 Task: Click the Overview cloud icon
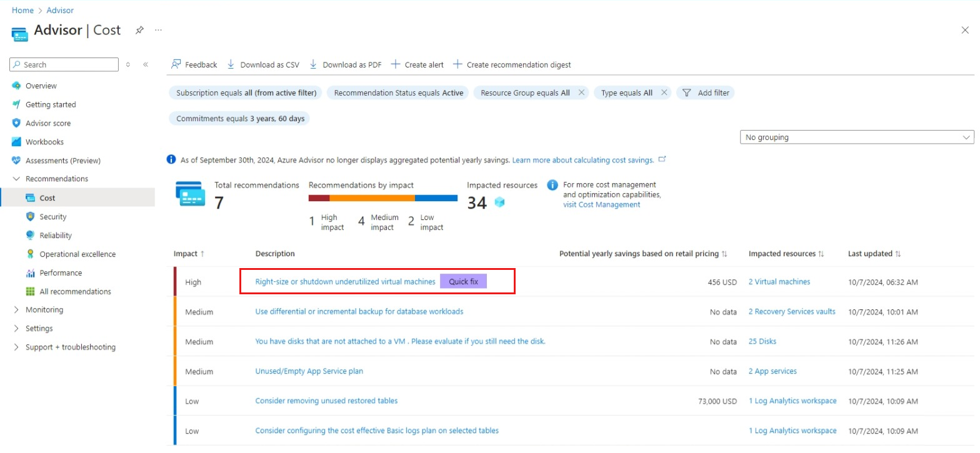click(17, 86)
